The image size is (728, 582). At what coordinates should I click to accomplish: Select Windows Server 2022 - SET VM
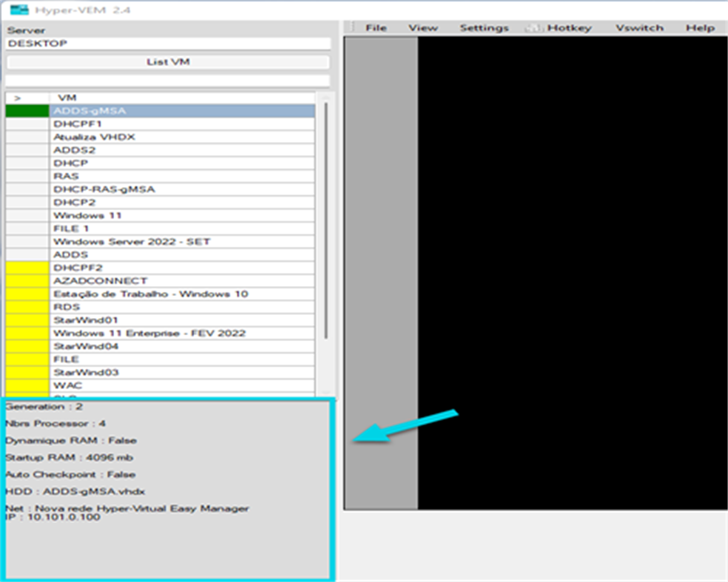click(182, 241)
